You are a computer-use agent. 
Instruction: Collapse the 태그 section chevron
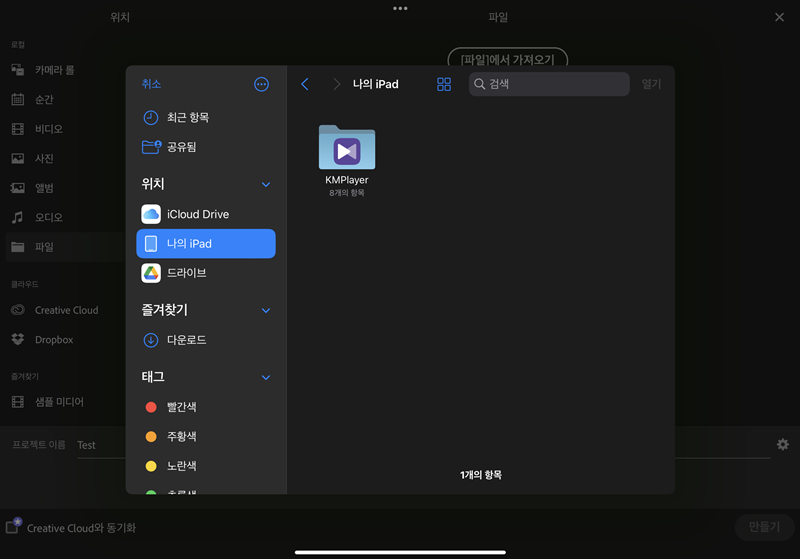(x=266, y=378)
